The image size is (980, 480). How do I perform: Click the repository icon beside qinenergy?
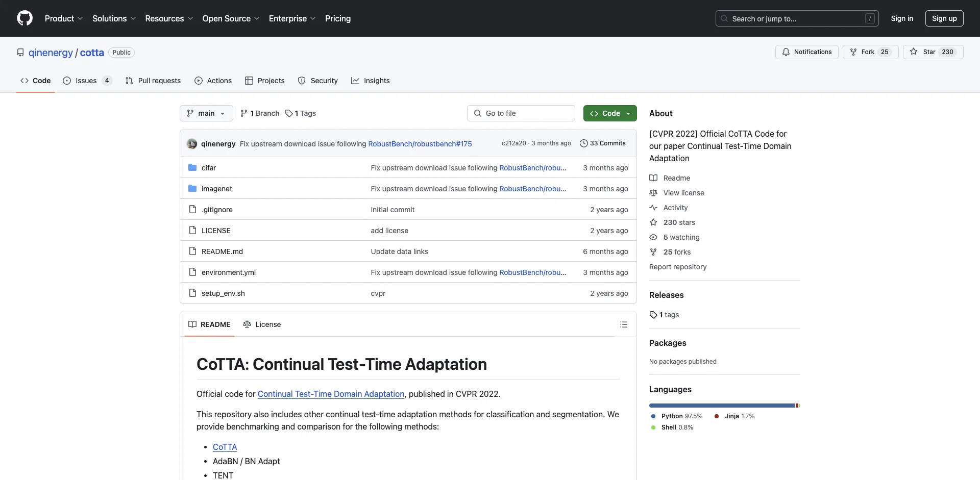[20, 53]
